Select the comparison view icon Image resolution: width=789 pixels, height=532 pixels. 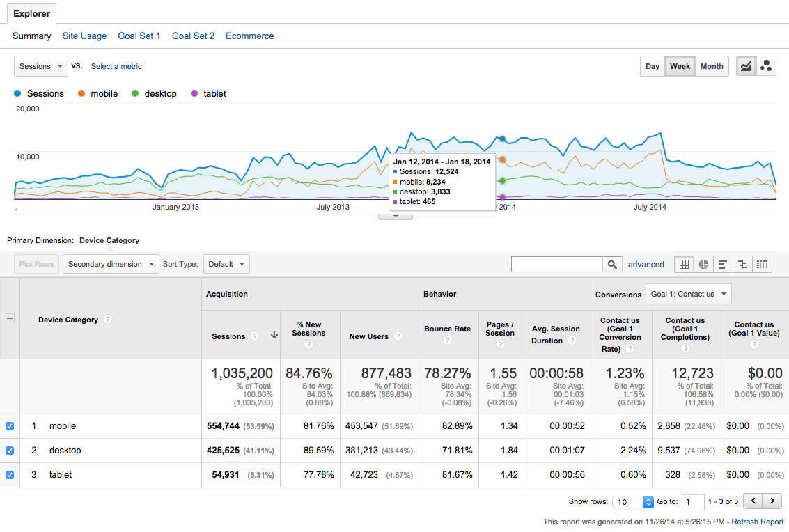(x=742, y=264)
